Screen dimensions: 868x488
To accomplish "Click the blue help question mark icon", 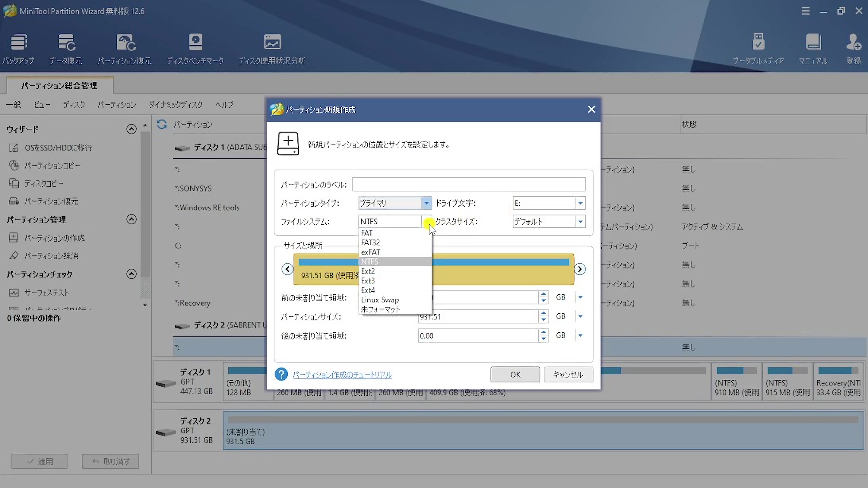I will 281,374.
